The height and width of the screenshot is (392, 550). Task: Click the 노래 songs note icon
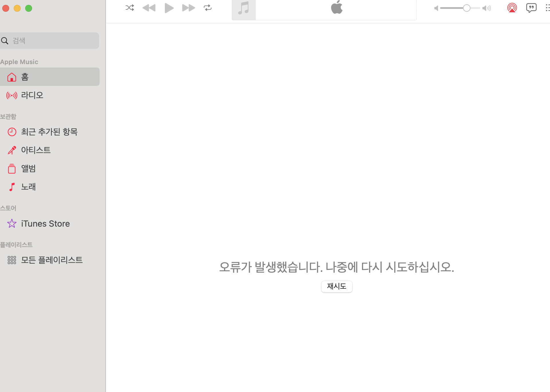[x=12, y=187]
